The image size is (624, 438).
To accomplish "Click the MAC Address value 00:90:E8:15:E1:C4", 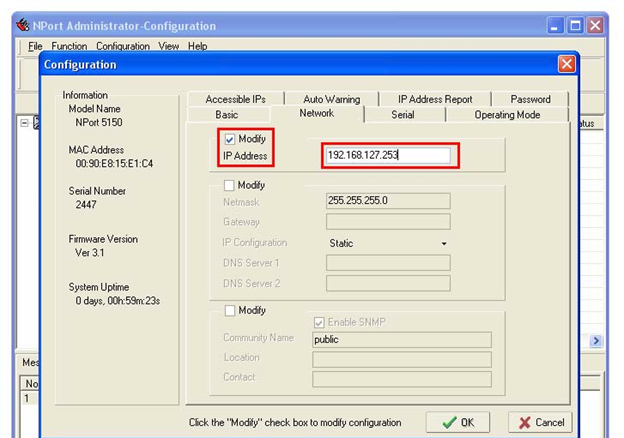I will [x=114, y=164].
